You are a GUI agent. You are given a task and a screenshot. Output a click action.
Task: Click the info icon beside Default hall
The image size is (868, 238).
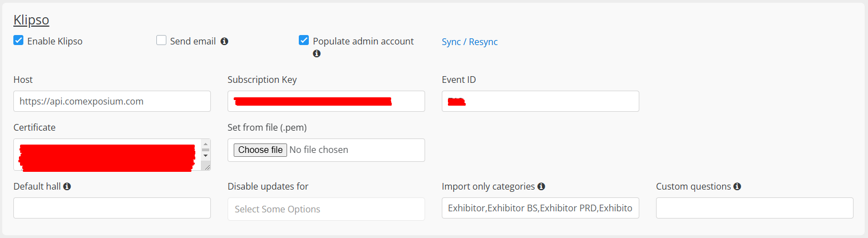[67, 187]
